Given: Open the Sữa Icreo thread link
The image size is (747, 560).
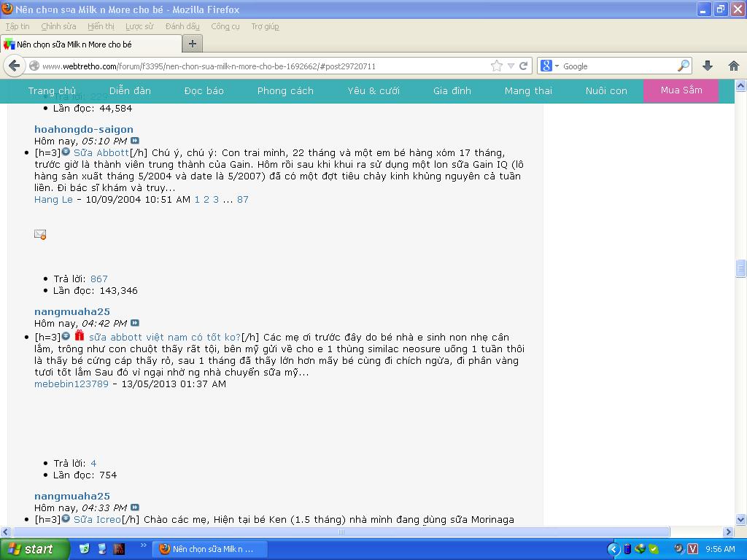Looking at the screenshot, I should [97, 519].
